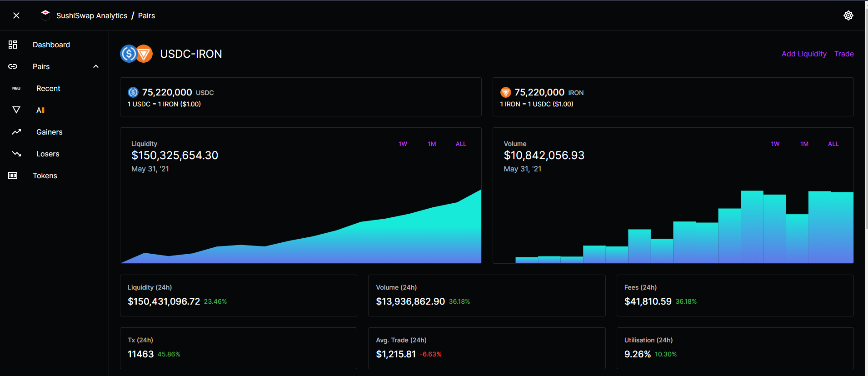This screenshot has height=376, width=868.
Task: Click the 9.26% Utilisation value
Action: (x=638, y=354)
